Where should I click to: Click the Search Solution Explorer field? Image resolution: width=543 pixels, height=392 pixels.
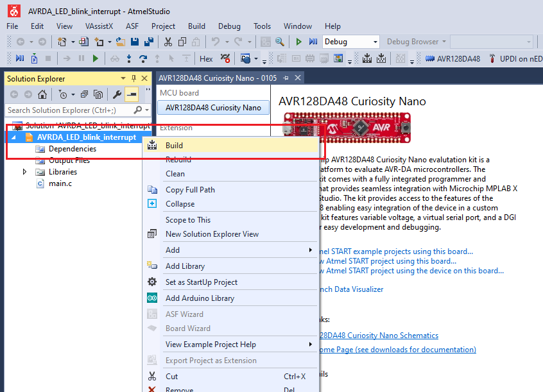71,110
